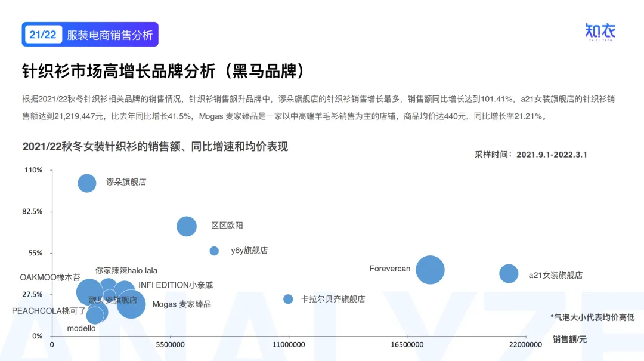
Task: Click the Forevercan label
Action: coord(390,269)
